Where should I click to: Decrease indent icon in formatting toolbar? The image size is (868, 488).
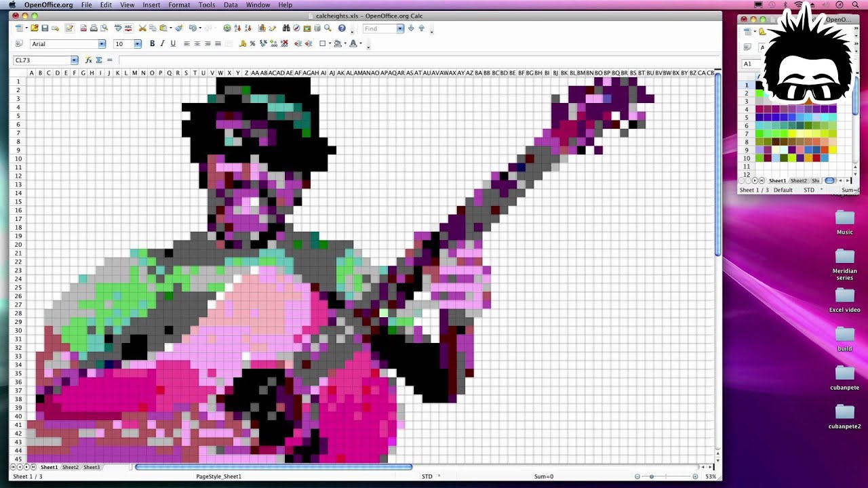[x=298, y=43]
